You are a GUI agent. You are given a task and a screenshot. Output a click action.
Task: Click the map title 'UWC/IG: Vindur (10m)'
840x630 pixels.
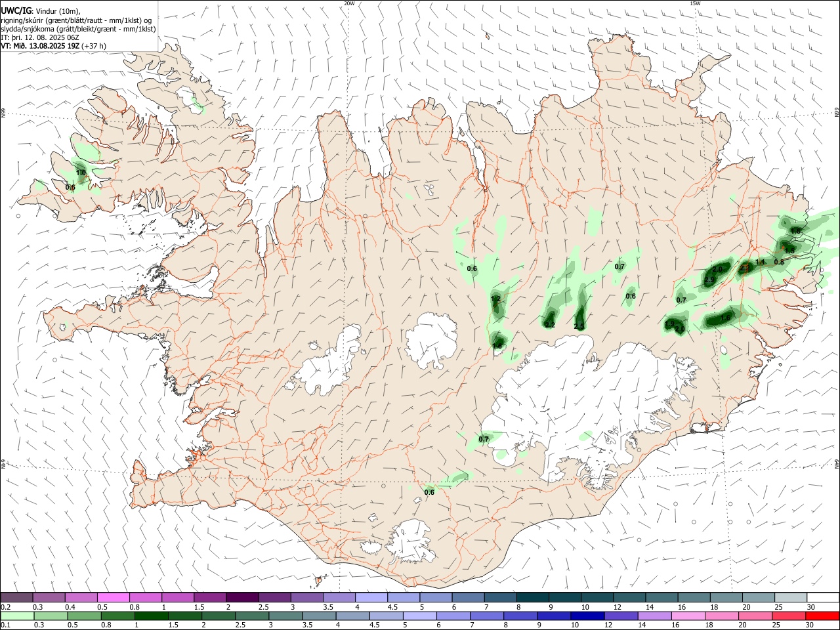click(x=41, y=11)
